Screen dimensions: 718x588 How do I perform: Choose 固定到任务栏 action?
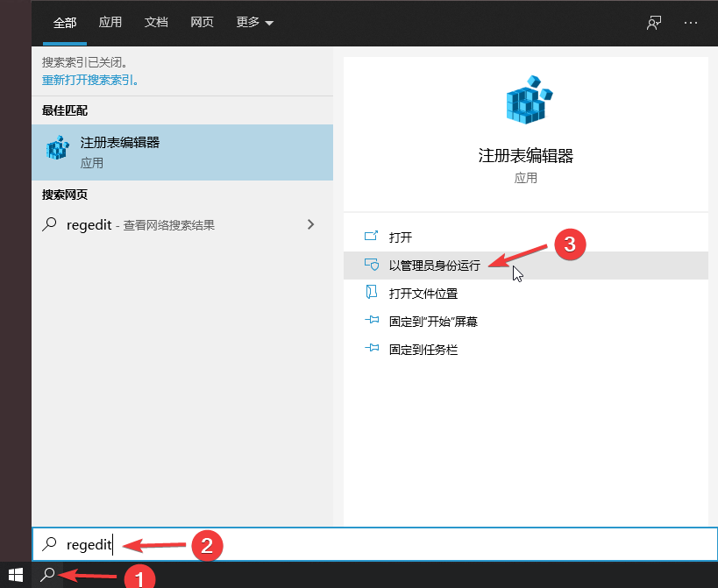coord(526,350)
